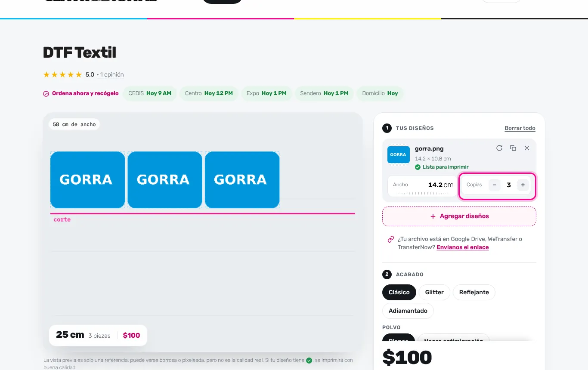
Task: Open the Envíanos el enlace link
Action: (x=463, y=247)
